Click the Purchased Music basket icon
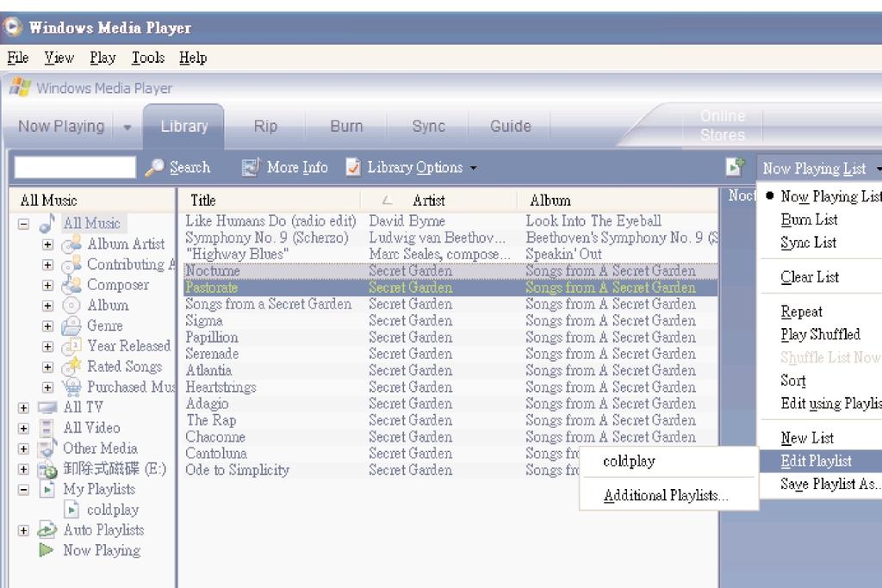 71,387
